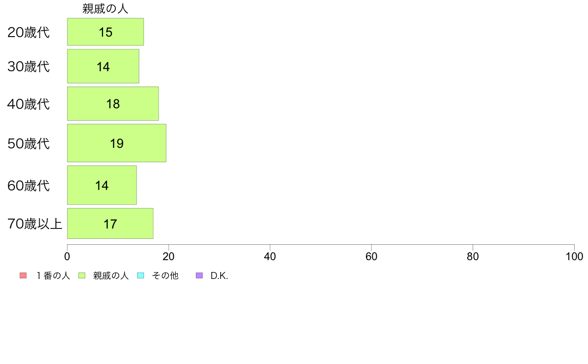The height and width of the screenshot is (364, 588).
Task: Click the 親戚の人 column header above the bars
Action: pos(105,8)
